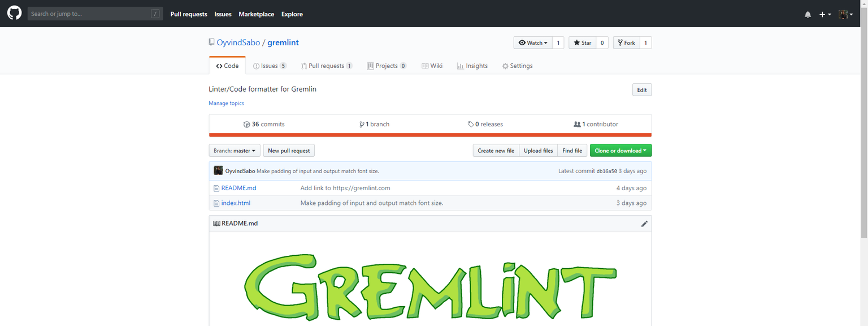The width and height of the screenshot is (868, 326).
Task: Switch to the Projects tab
Action: 387,66
